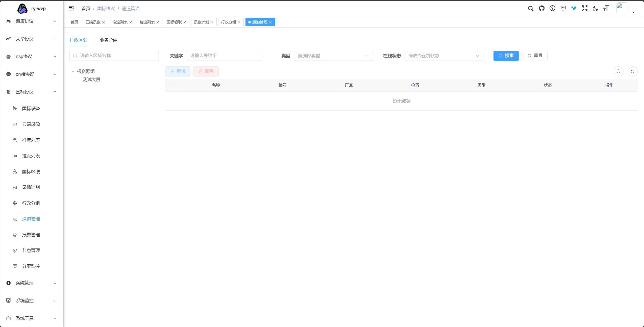The height and width of the screenshot is (327, 644).
Task: Select 测试大屏 in the region tree
Action: [91, 80]
